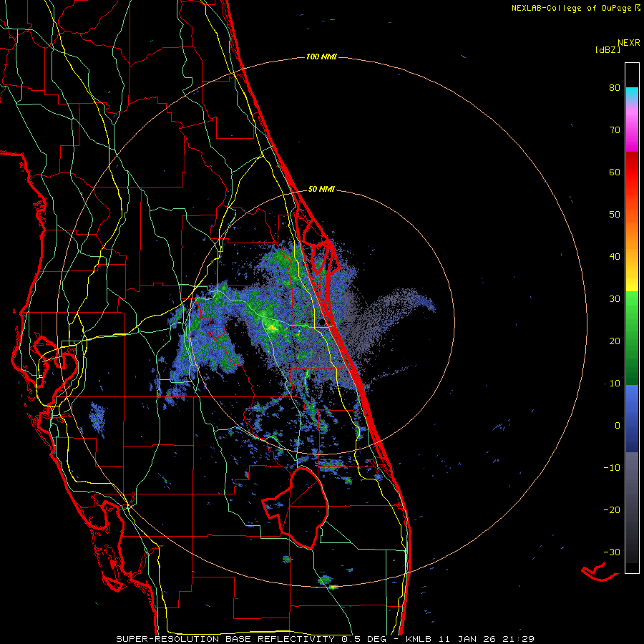Click the [dBZ] units label
Screen dimensions: 644x644
click(608, 49)
